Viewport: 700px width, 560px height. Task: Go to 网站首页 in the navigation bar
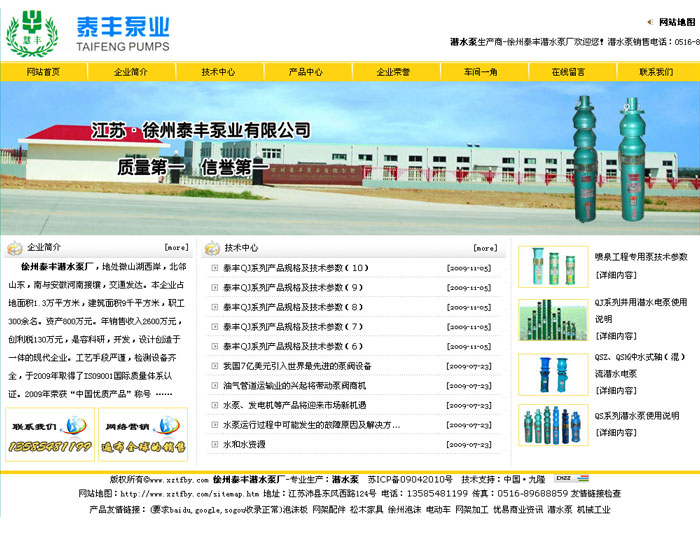pos(43,72)
